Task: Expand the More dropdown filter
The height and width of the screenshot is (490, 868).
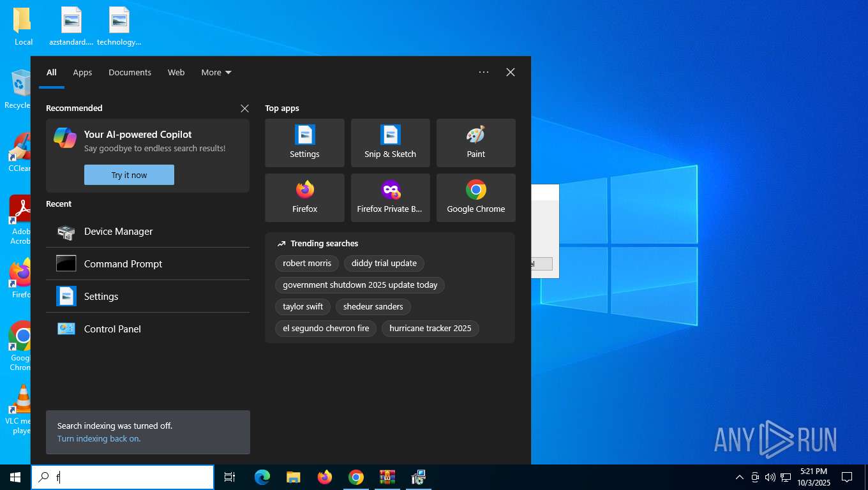Action: pyautogui.click(x=216, y=73)
